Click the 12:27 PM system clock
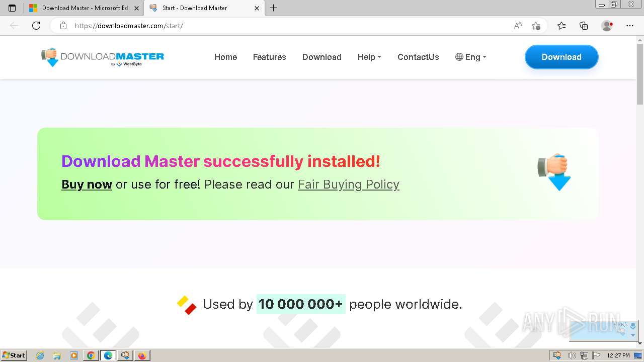The width and height of the screenshot is (644, 362). [x=618, y=355]
